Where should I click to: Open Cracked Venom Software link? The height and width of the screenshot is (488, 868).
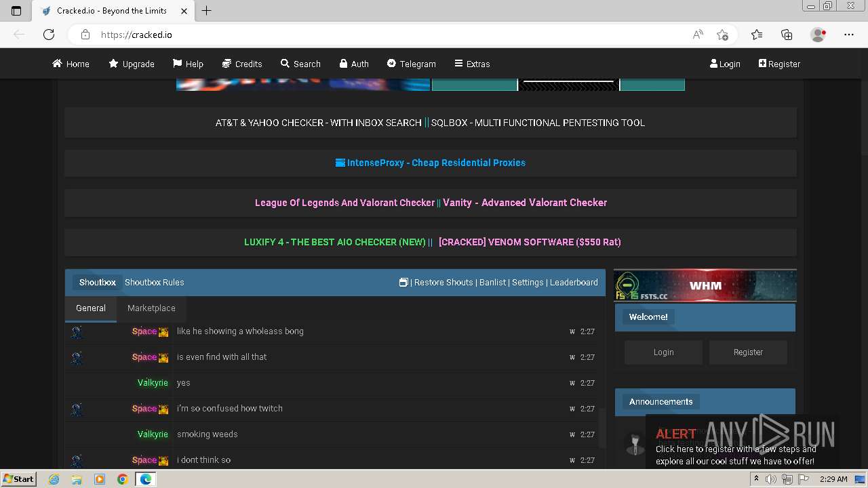coord(530,242)
